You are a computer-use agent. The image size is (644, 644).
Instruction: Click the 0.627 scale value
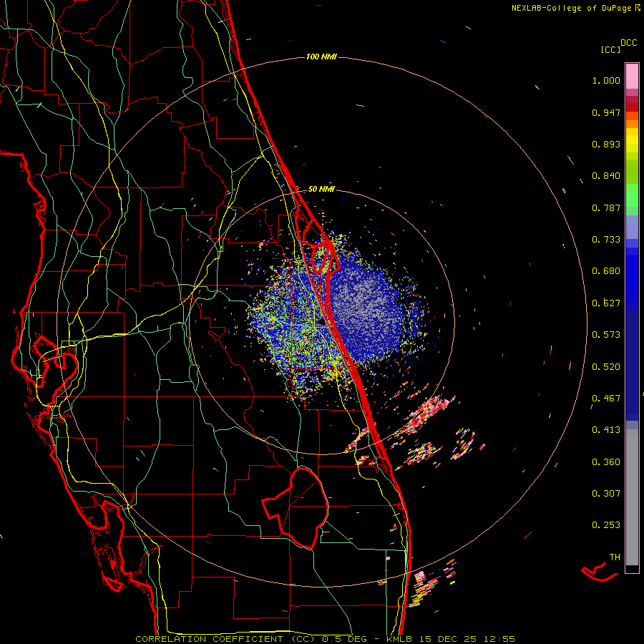click(x=606, y=303)
